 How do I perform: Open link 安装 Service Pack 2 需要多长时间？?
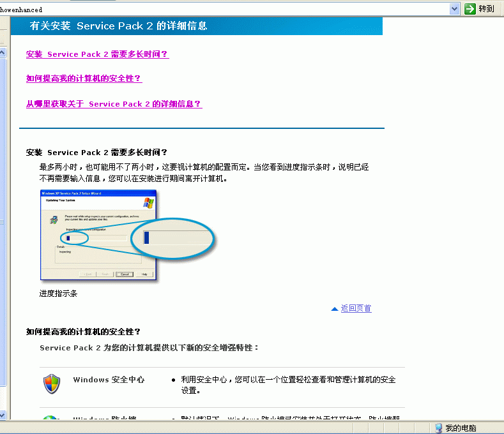point(97,54)
